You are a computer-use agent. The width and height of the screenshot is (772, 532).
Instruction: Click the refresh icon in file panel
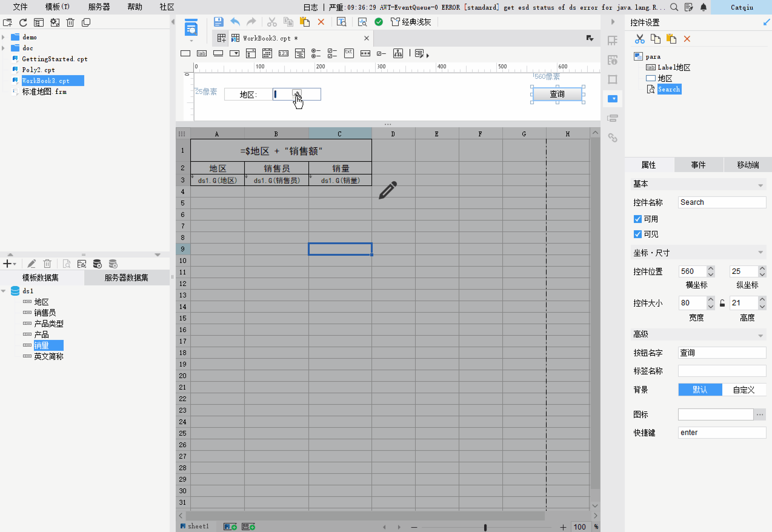[x=23, y=22]
